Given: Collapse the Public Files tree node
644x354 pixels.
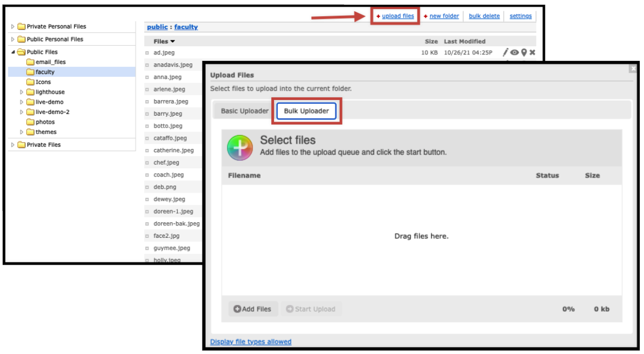Looking at the screenshot, I should pos(13,52).
